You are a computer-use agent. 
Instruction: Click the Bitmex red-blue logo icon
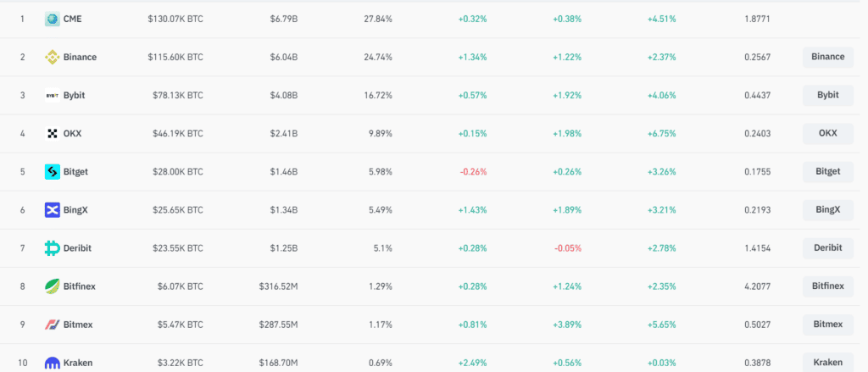52,325
